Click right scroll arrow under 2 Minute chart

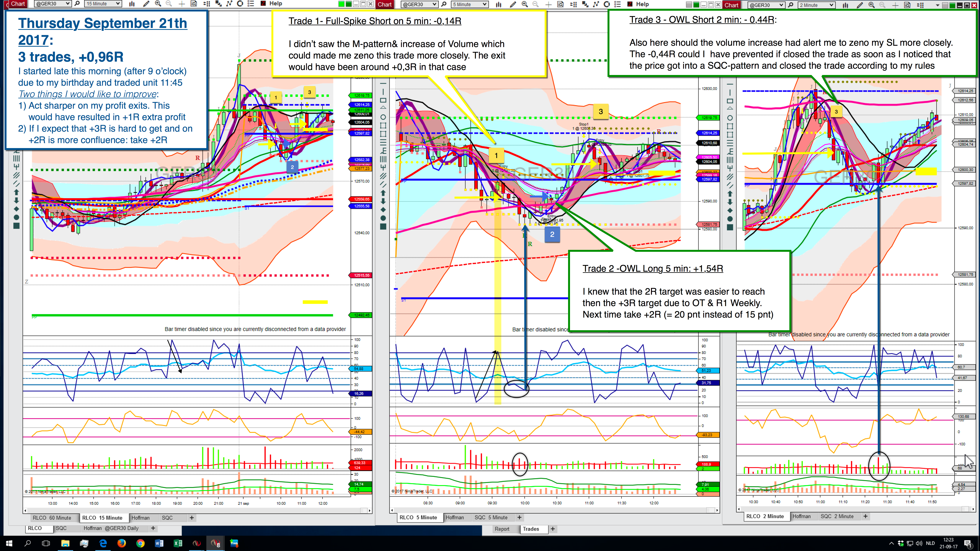click(x=973, y=509)
